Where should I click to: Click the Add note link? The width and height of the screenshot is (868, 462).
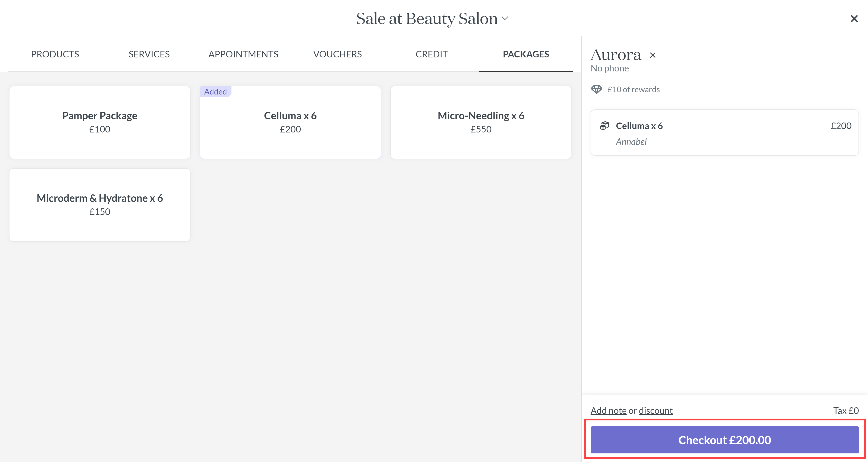click(608, 410)
